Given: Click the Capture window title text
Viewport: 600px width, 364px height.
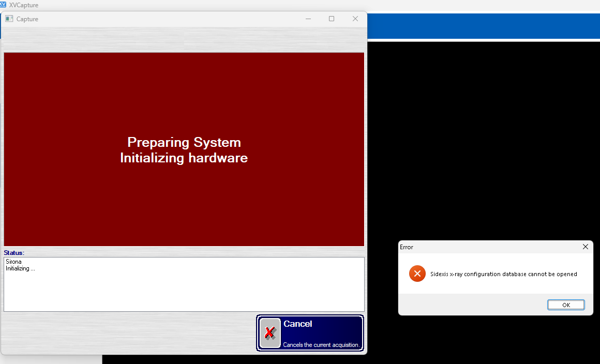Looking at the screenshot, I should (x=27, y=19).
